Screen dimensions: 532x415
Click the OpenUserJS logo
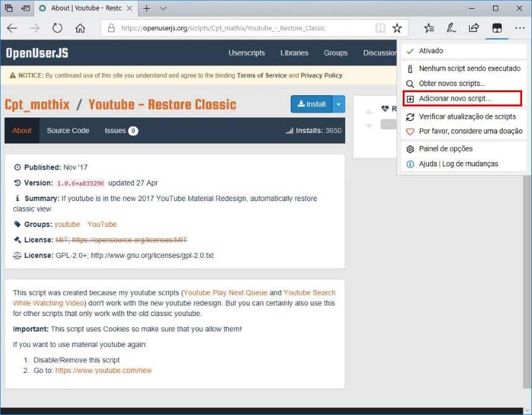click(x=37, y=53)
